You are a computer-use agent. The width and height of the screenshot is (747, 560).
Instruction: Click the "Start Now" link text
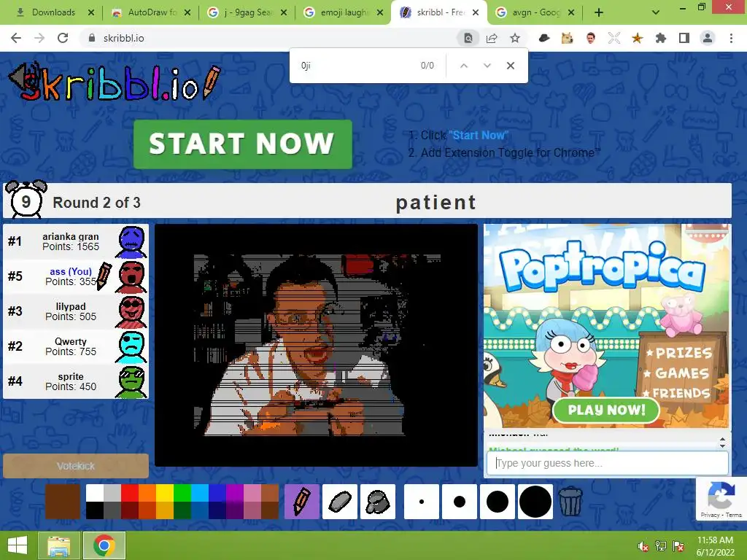click(x=479, y=135)
